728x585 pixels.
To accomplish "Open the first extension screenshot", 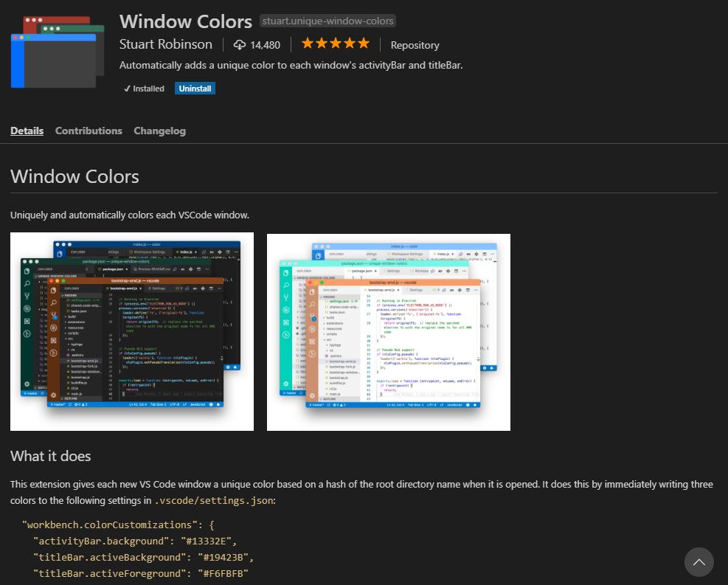I will point(131,331).
